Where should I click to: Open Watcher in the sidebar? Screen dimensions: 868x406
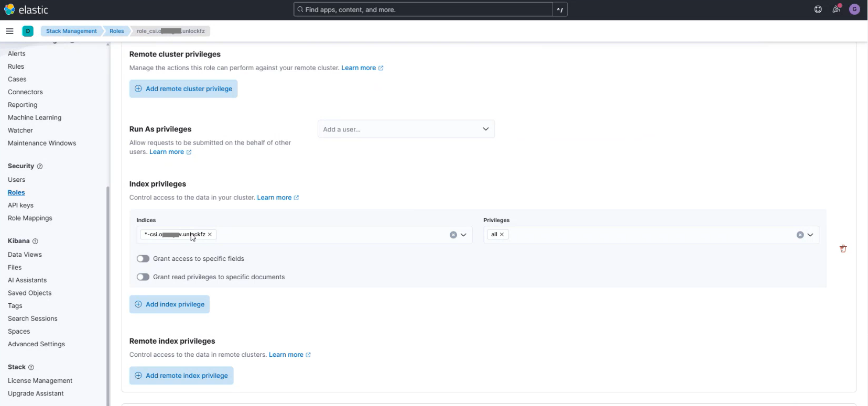20,130
